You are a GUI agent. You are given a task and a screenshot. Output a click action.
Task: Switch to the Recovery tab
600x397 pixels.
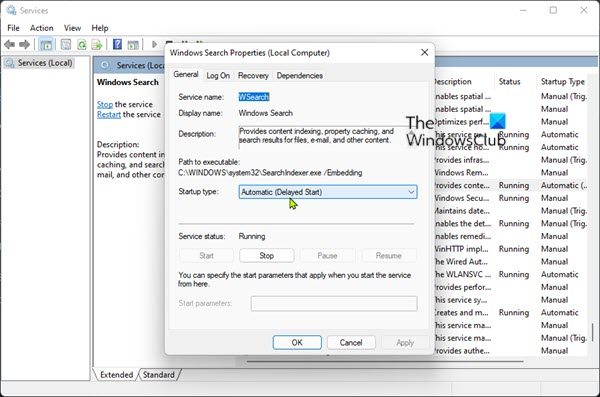pos(253,75)
